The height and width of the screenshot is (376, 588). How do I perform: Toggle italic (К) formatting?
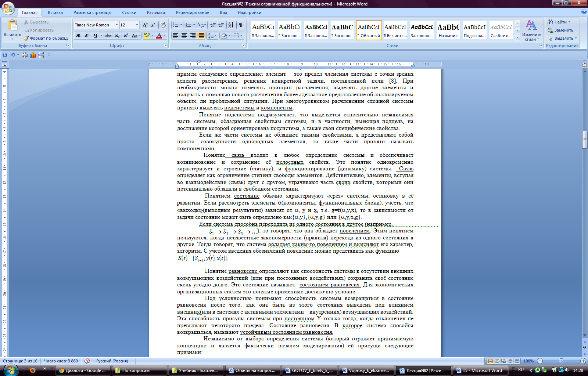(86, 36)
